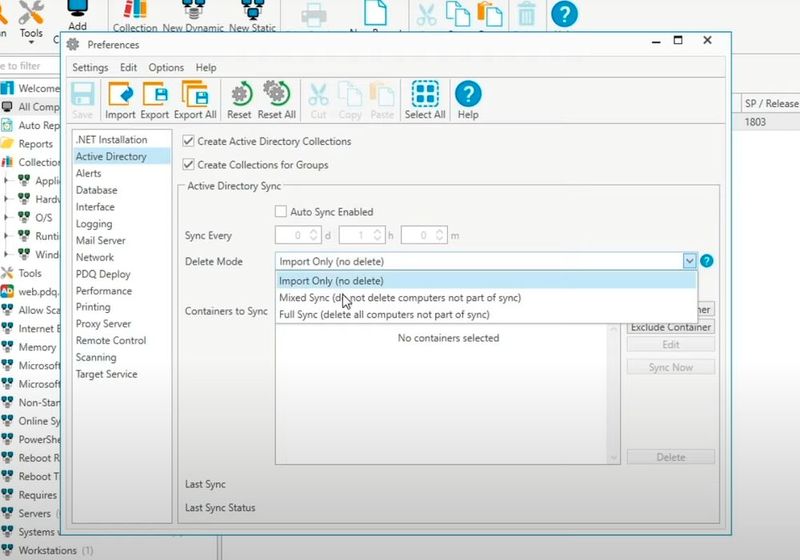Click the blue Help icon in main toolbar

[x=564, y=14]
